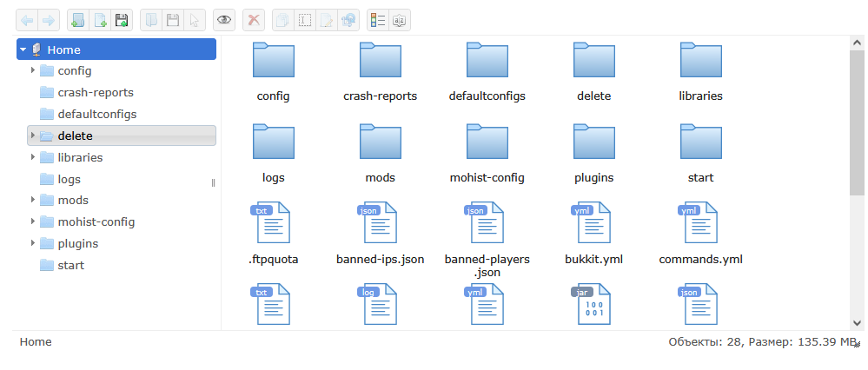Viewport: 868px width, 370px height.
Task: Click the Select file cursor icon
Action: [195, 21]
